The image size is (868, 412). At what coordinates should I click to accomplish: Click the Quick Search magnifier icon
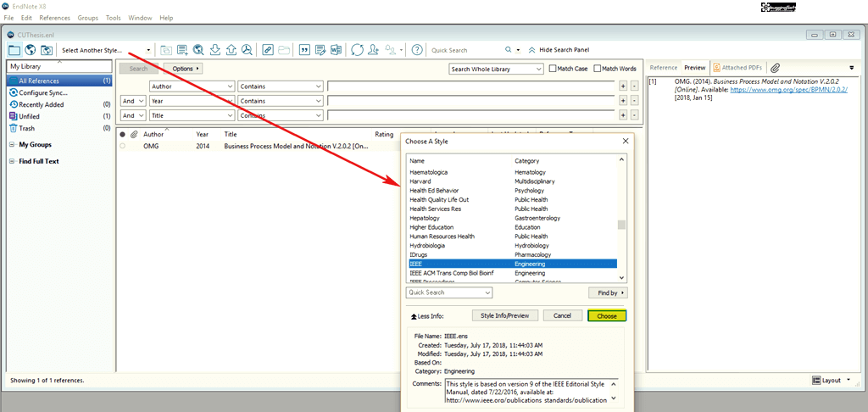click(x=509, y=50)
